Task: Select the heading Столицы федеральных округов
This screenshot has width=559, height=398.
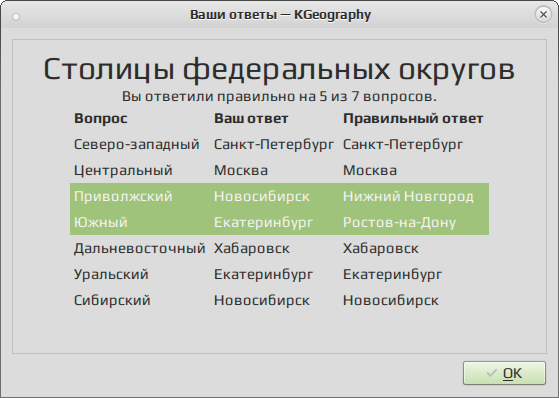Action: pyautogui.click(x=279, y=70)
